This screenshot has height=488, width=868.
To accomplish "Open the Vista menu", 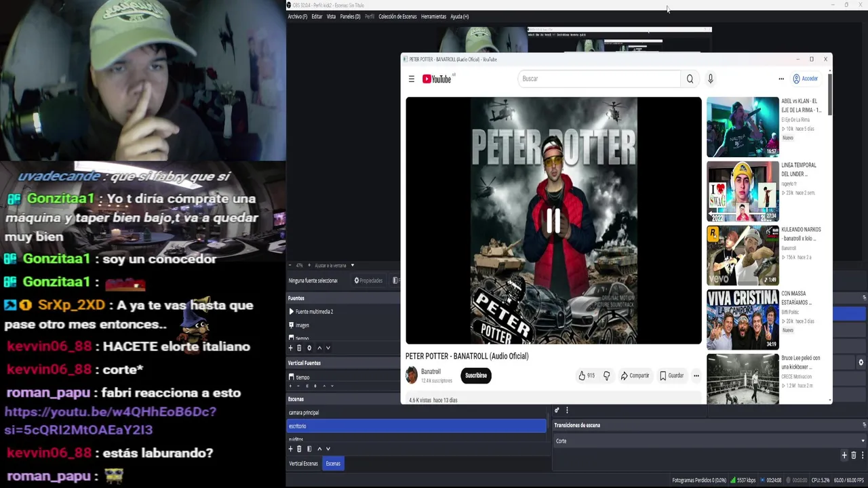I will coord(331,16).
